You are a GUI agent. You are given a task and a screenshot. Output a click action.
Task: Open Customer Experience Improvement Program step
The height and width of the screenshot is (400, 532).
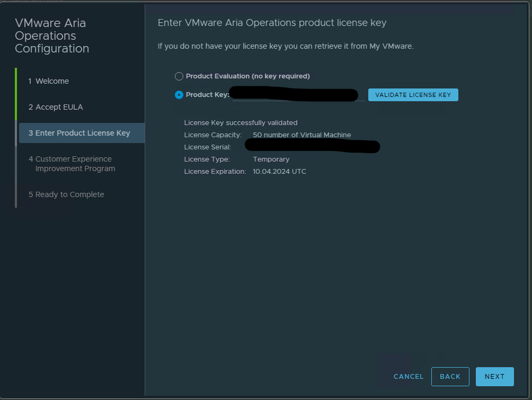(x=72, y=164)
